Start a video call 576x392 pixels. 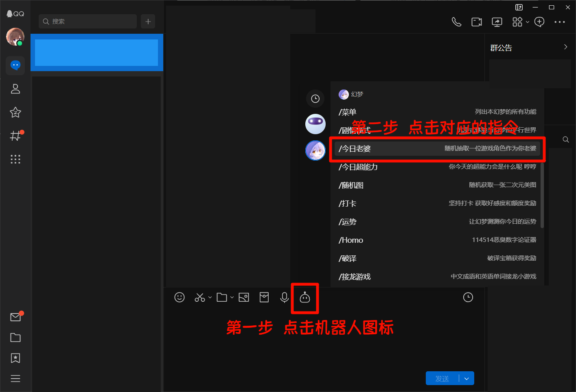[x=476, y=22]
